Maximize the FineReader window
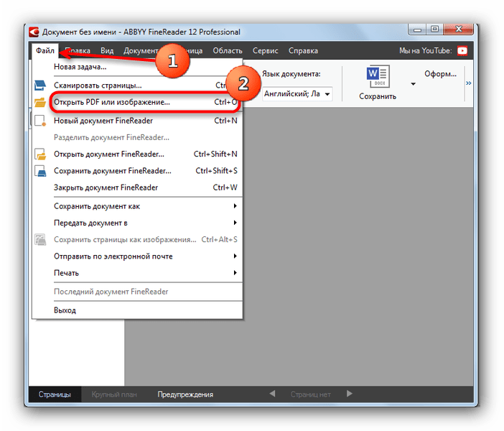The width and height of the screenshot is (504, 431). [x=434, y=29]
